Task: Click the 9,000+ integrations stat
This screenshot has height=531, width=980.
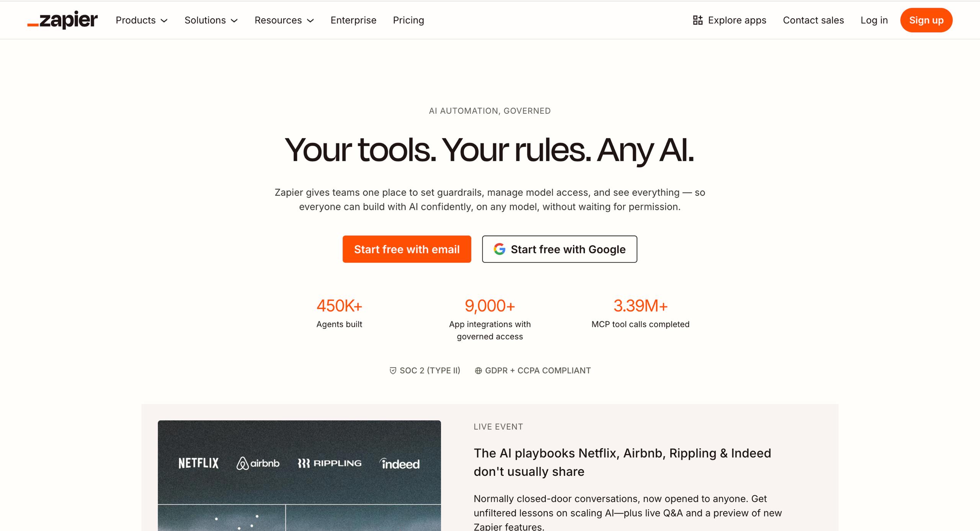Action: pos(490,319)
